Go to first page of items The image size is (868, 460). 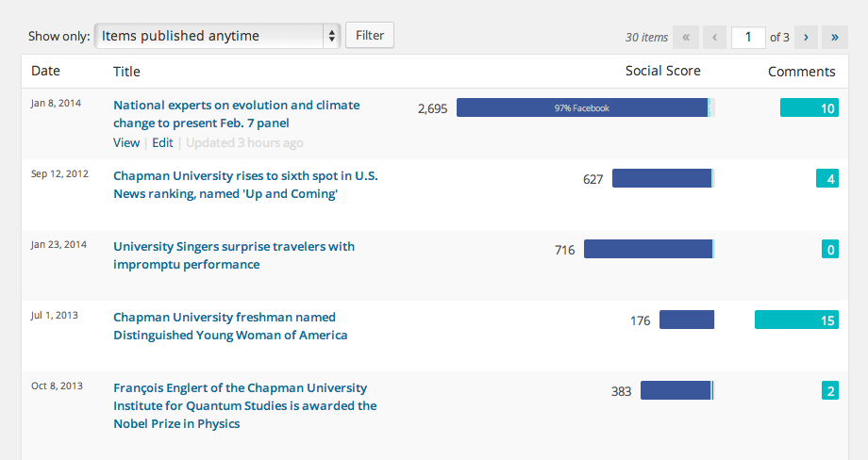pyautogui.click(x=685, y=38)
